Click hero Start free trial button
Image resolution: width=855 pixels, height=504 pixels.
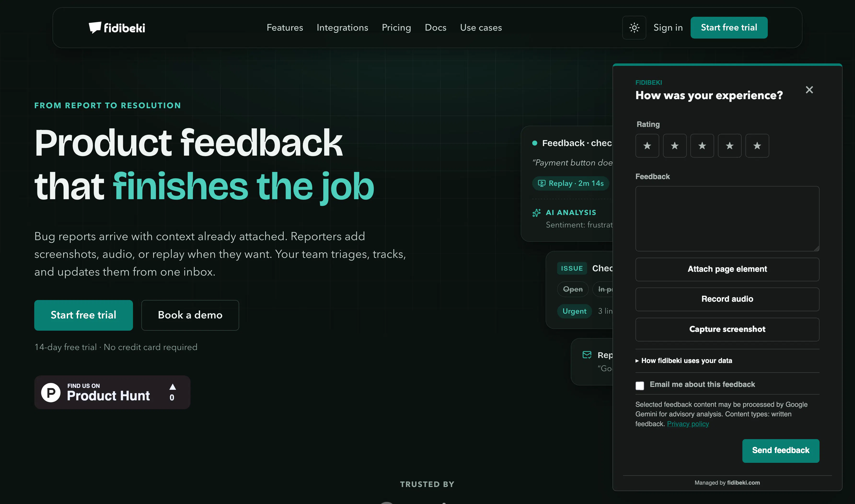(84, 315)
